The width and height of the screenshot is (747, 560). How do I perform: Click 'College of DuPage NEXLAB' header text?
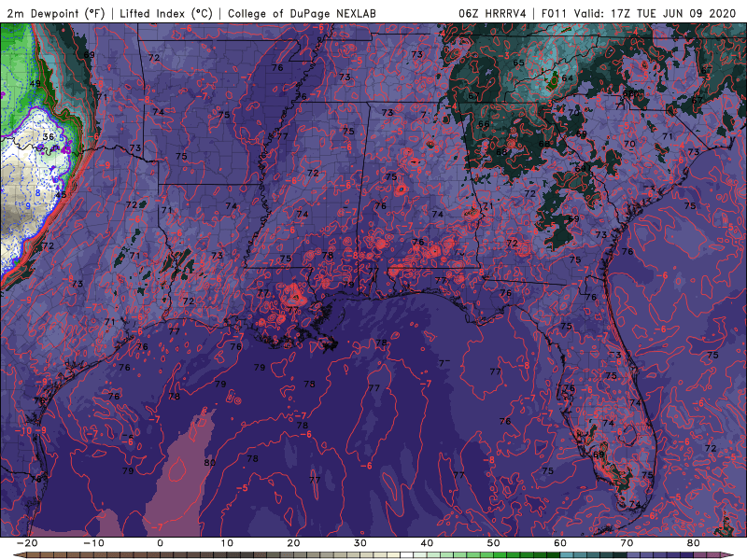(302, 14)
